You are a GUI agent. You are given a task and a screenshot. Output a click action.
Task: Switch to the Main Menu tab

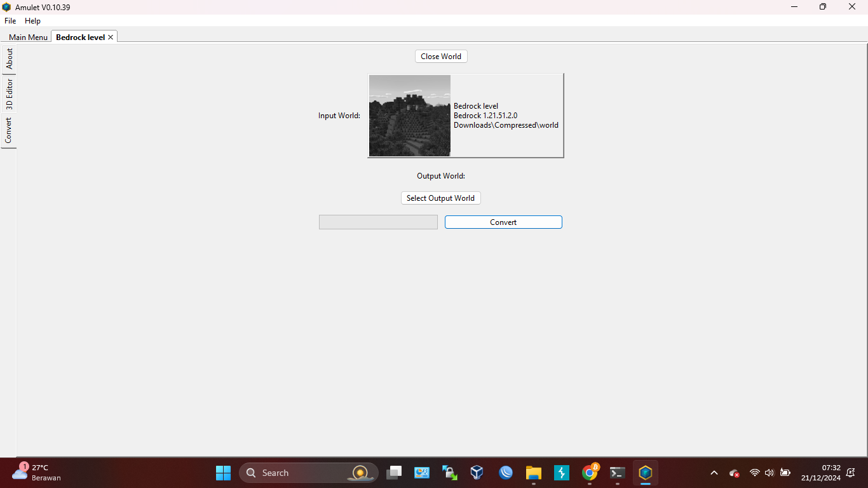(28, 37)
